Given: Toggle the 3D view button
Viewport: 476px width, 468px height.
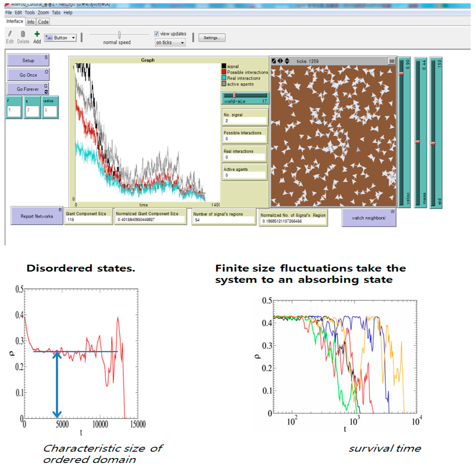Looking at the screenshot, I should click(391, 61).
